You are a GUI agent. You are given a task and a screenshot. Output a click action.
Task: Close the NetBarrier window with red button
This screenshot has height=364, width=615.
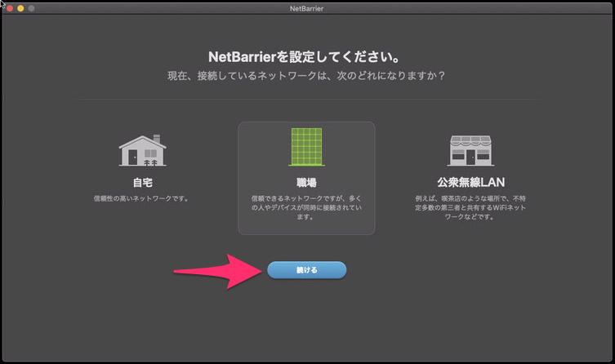[10, 8]
